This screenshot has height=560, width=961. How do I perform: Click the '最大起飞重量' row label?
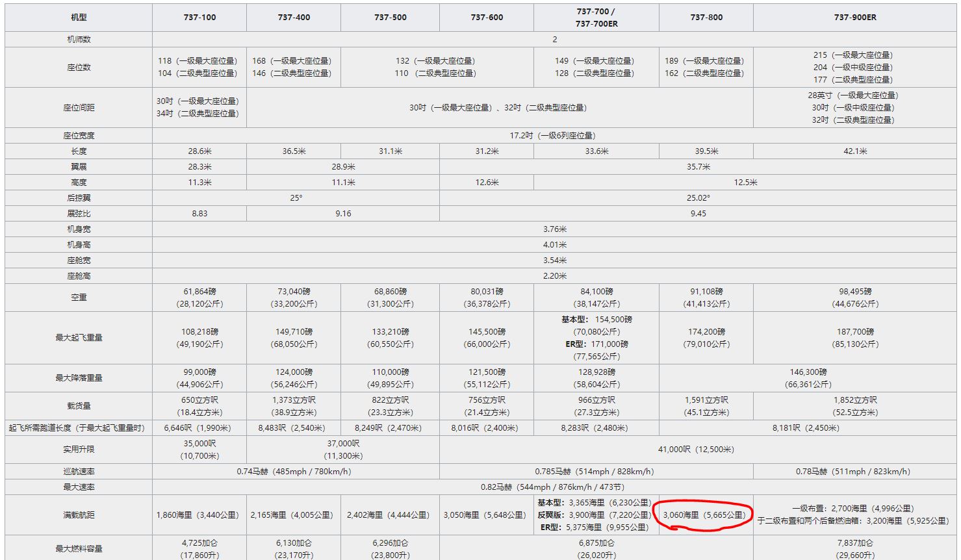click(x=79, y=338)
